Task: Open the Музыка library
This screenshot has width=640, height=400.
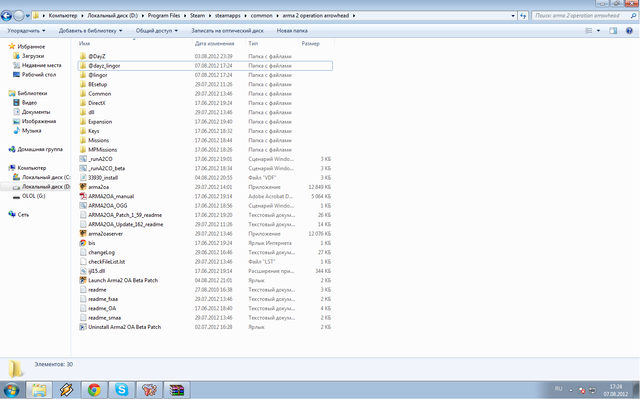Action: point(27,131)
